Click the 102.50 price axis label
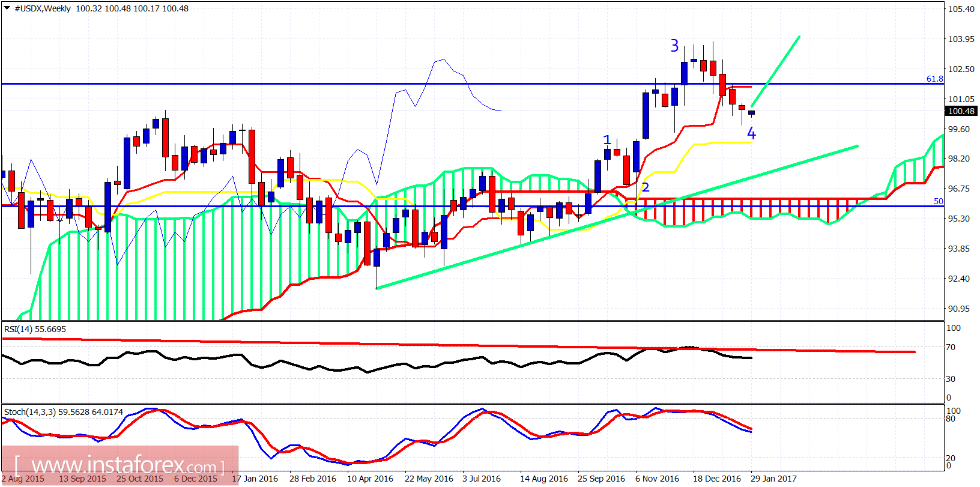 [x=961, y=69]
